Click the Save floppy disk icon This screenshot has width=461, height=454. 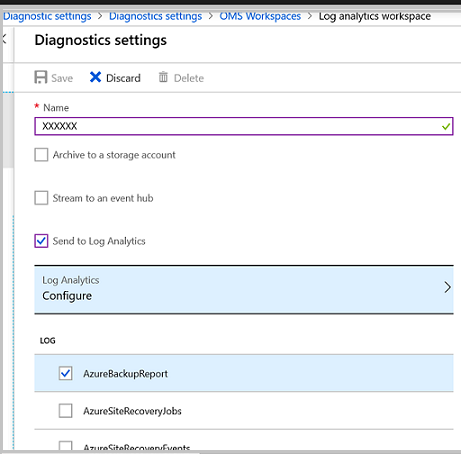pos(41,77)
